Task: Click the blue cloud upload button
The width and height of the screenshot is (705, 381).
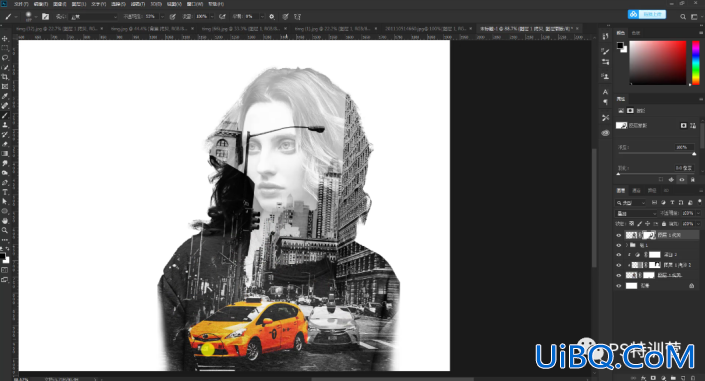Action: pos(647,14)
